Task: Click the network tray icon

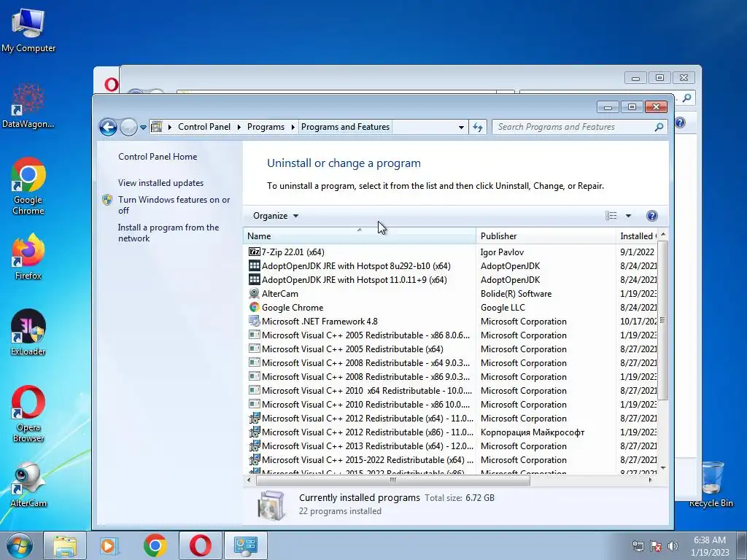Action: [638, 546]
